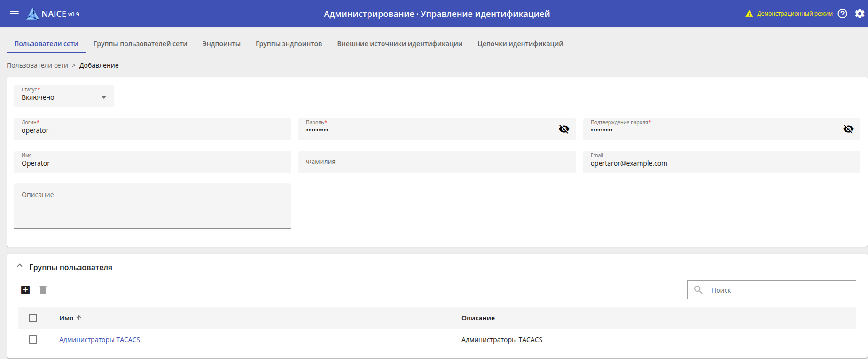
Task: Click the demo mode warning triangle
Action: 749,14
